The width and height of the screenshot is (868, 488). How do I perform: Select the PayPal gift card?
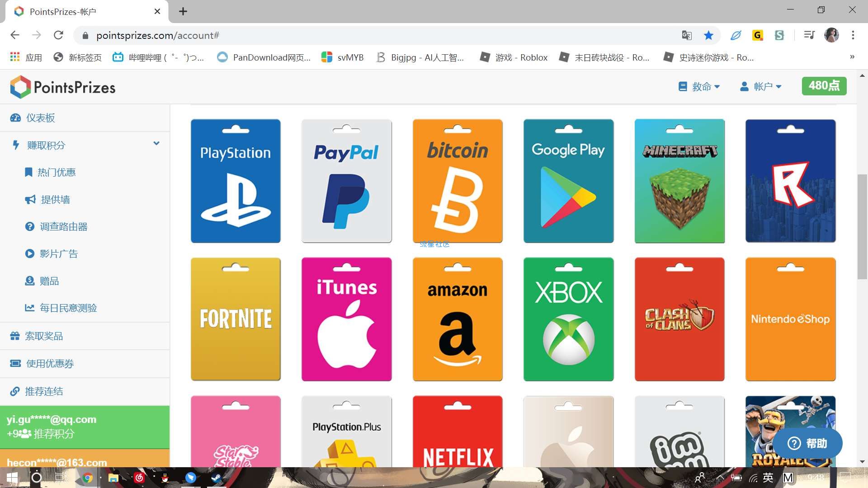pos(347,181)
